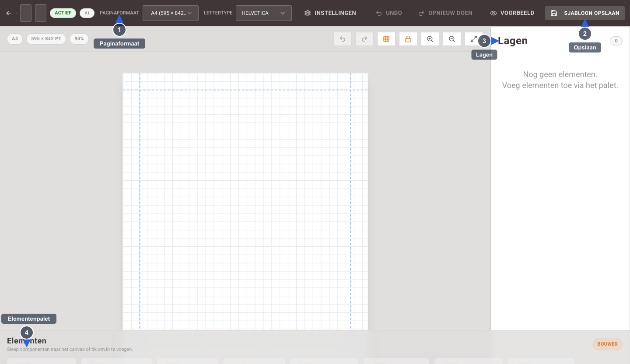This screenshot has width=630, height=364.
Task: Select the first page thumbnail in header
Action: tap(26, 13)
